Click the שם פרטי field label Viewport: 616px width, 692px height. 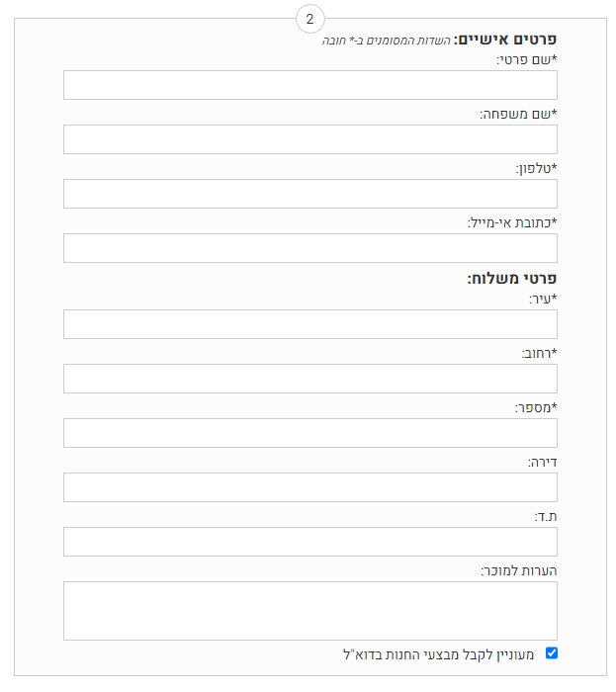527,59
